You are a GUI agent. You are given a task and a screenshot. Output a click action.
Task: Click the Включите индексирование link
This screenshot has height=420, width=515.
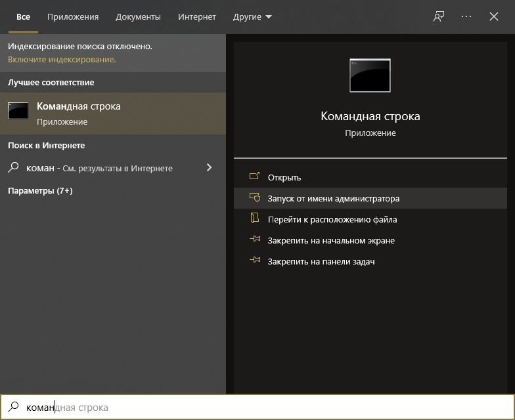click(x=62, y=59)
